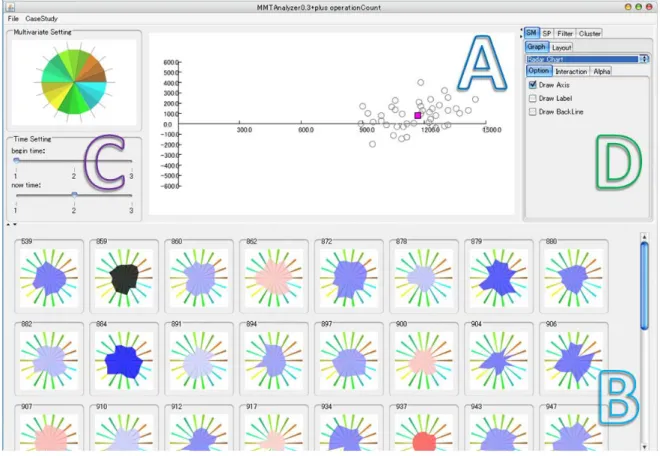Select the dark blue radar thumbnail 884
Screen dimensions: 660x456
pos(124,360)
